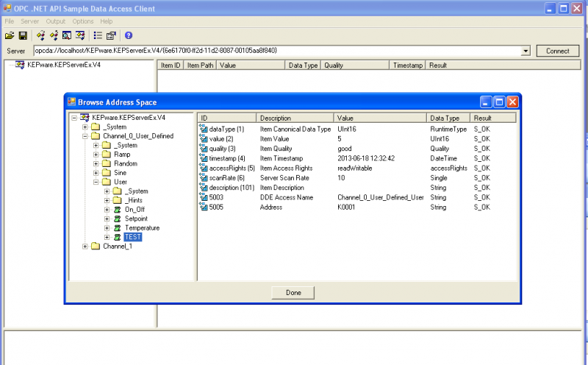Open the Help menu
This screenshot has height=365, width=588.
tap(106, 21)
